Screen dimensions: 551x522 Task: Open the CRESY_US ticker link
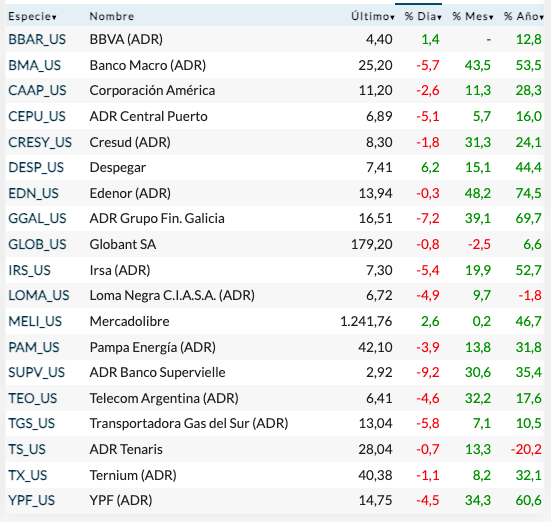pos(40,142)
